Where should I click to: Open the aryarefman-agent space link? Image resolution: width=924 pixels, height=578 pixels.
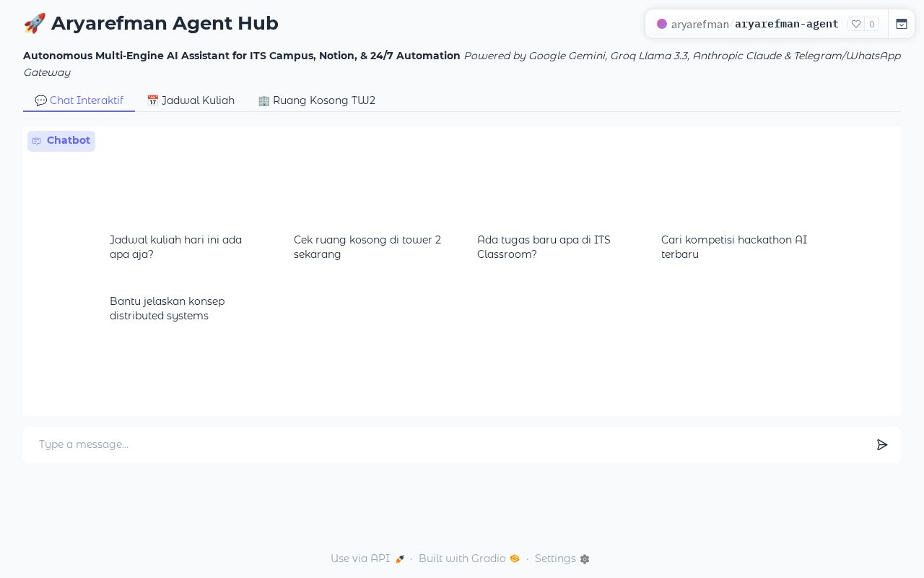787,24
